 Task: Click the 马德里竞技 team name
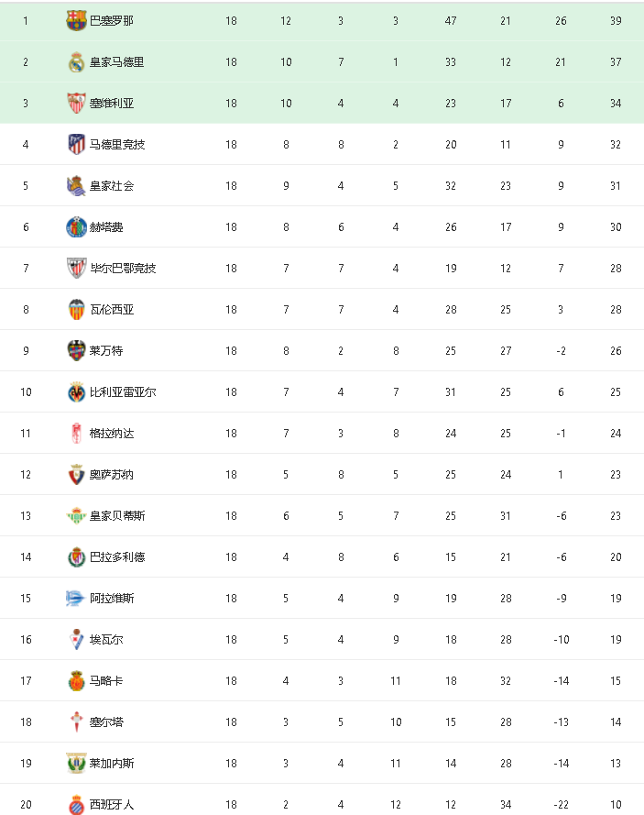click(x=117, y=145)
